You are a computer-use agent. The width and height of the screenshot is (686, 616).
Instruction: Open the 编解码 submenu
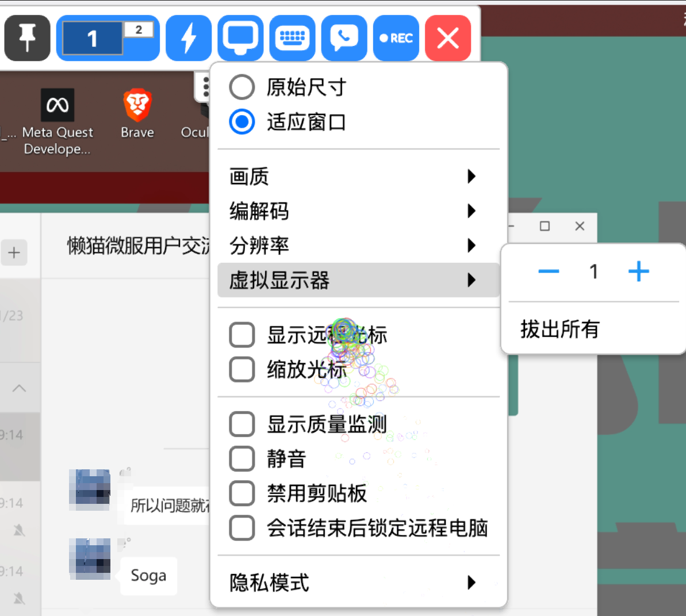point(358,211)
